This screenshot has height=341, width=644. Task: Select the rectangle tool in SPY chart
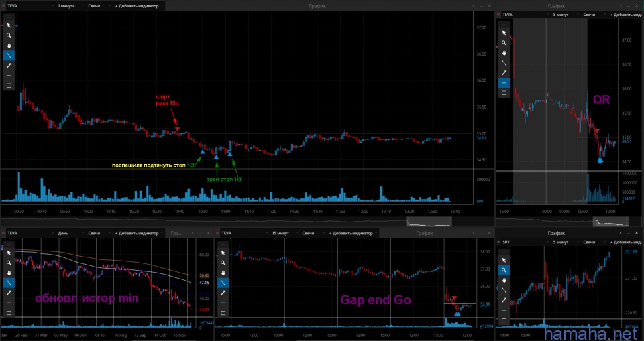point(504,320)
